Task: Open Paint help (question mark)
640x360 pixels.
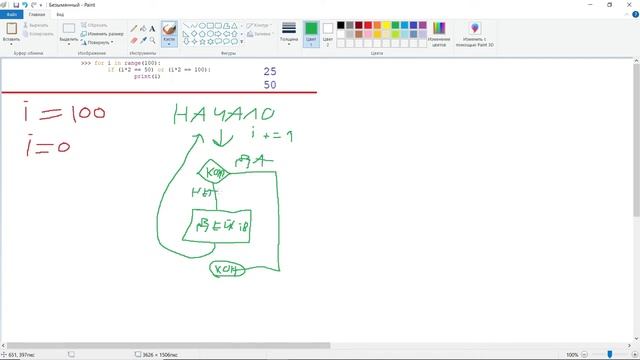Action: pyautogui.click(x=636, y=14)
